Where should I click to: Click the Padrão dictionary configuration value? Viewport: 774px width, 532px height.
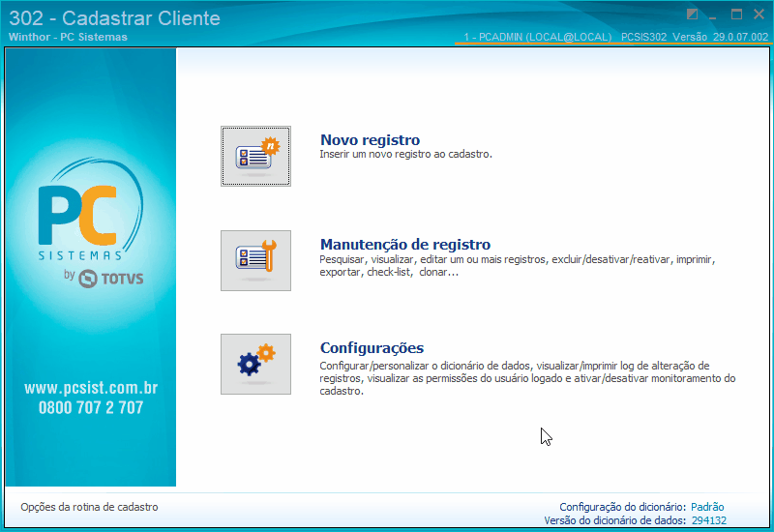click(707, 507)
